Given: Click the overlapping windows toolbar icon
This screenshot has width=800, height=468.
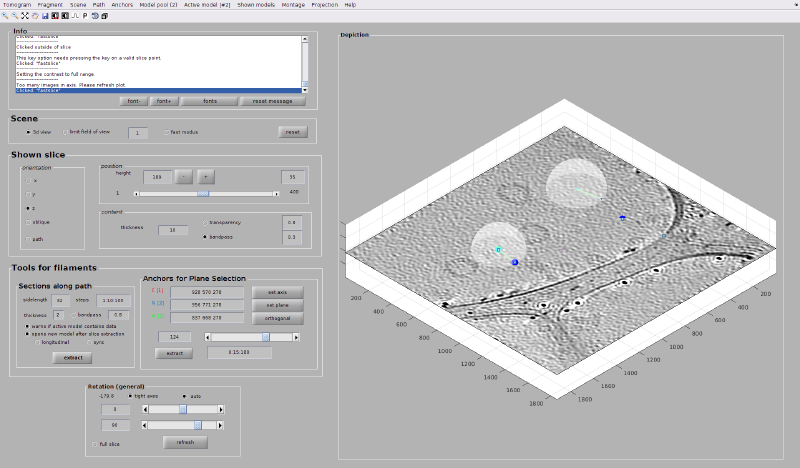Looking at the screenshot, I should (x=105, y=16).
